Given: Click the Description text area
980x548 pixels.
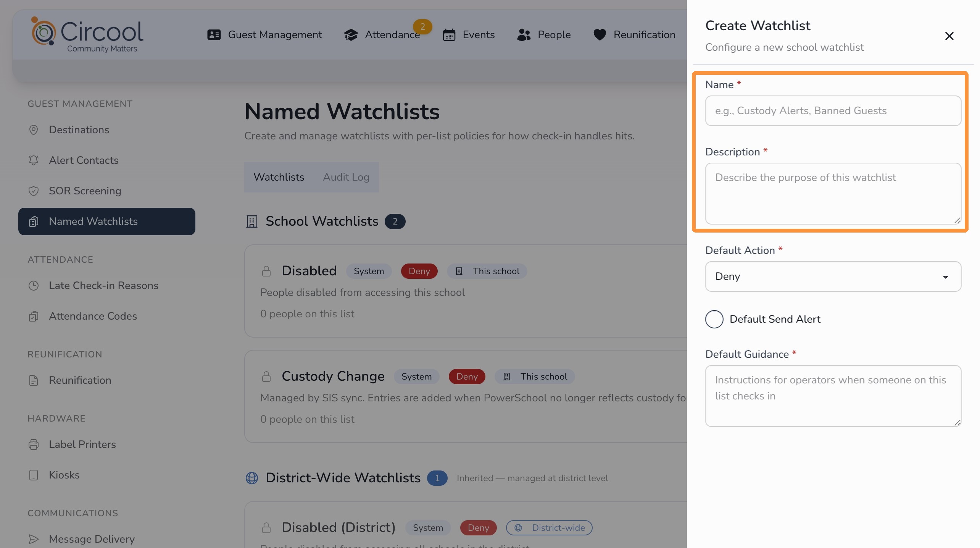Looking at the screenshot, I should 833,194.
